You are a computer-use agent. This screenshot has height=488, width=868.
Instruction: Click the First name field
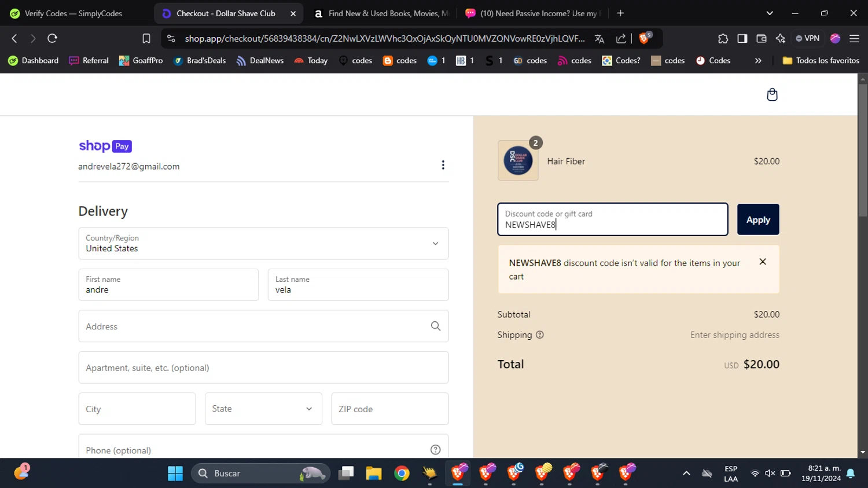coord(168,285)
